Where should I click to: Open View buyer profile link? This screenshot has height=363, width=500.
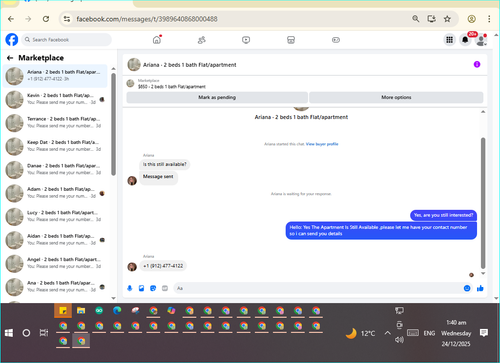[x=322, y=144]
